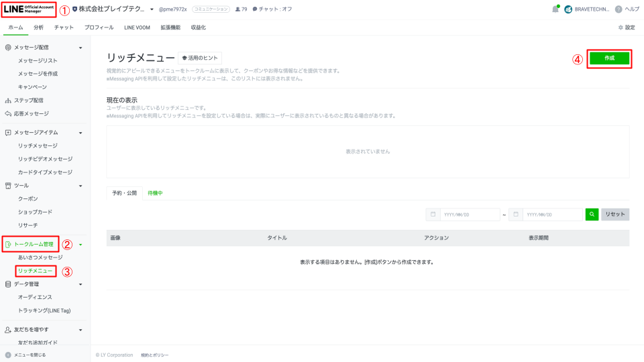Screen dimensions: 644x362
Task: Open リッチビデオメッセージ in the sidebar
Action: pos(45,159)
